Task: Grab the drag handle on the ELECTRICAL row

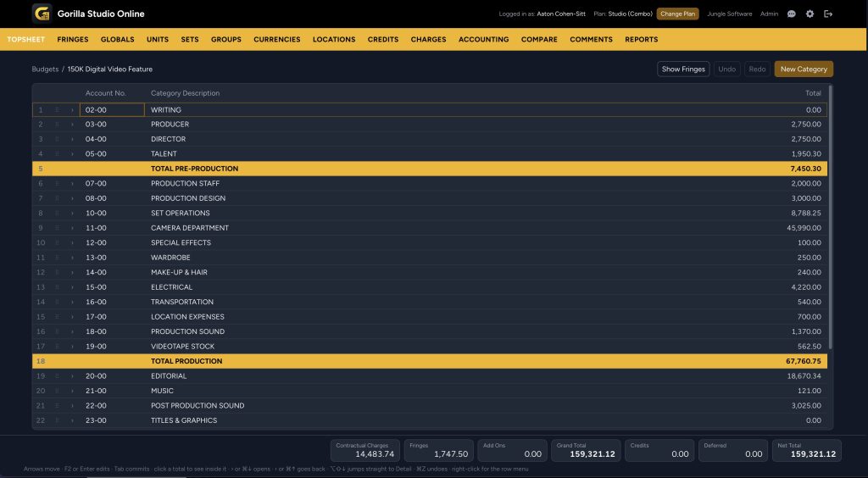Action: click(x=57, y=287)
